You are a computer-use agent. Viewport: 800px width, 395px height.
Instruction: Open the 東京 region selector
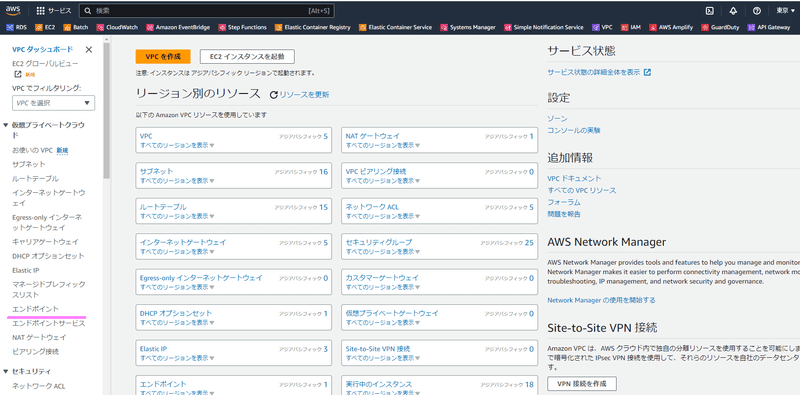pyautogui.click(x=785, y=10)
